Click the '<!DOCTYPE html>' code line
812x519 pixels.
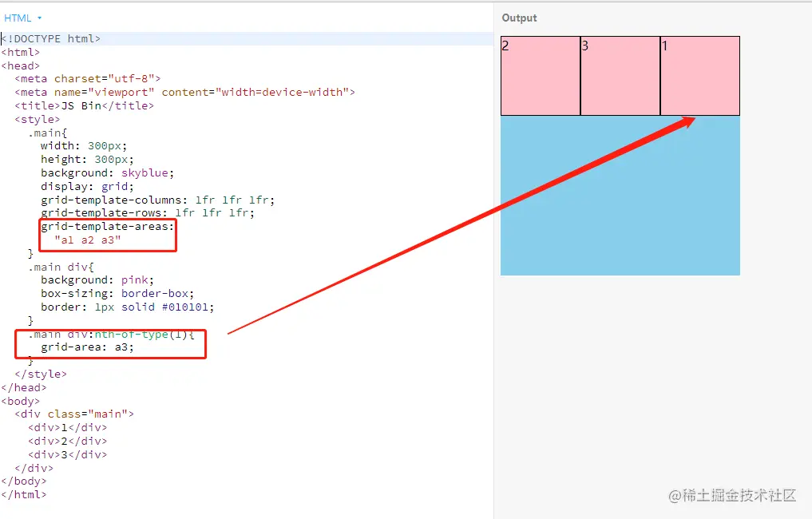[x=51, y=39]
